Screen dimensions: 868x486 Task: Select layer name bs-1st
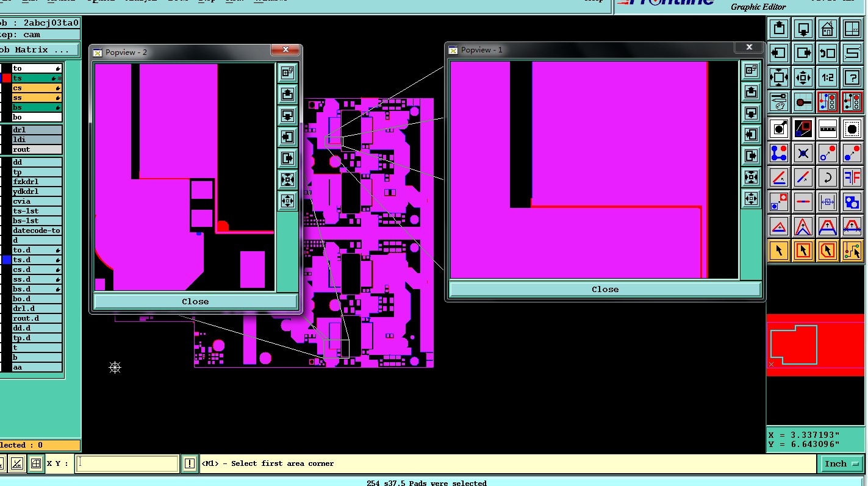click(37, 221)
